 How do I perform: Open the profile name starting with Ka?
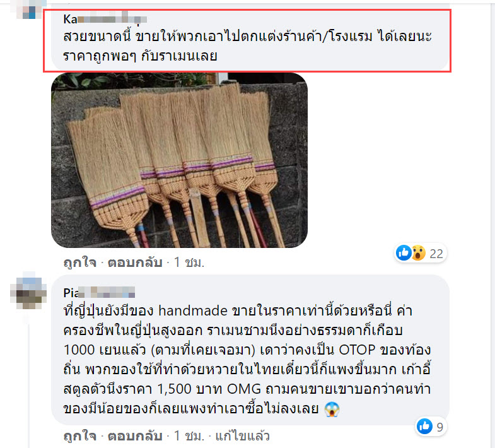(105, 19)
